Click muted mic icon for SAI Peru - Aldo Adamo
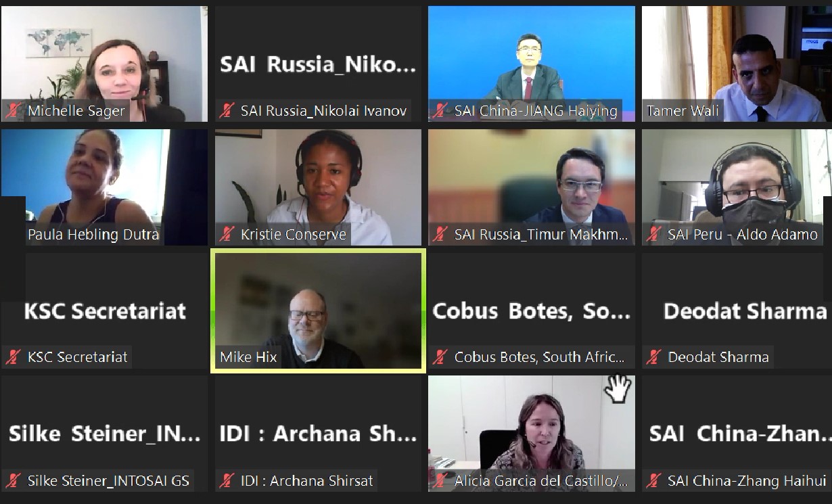Viewport: 832px width, 504px height. (x=653, y=235)
